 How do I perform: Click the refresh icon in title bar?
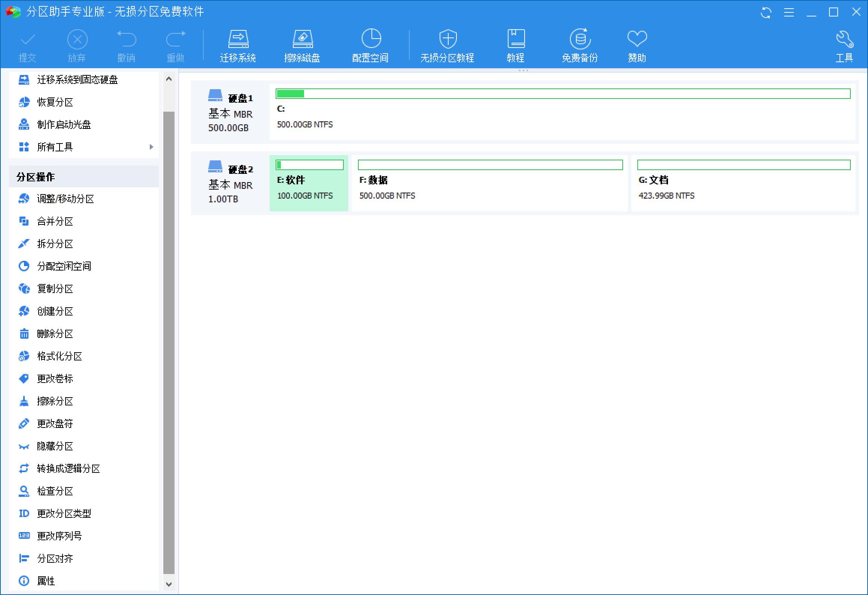click(766, 12)
